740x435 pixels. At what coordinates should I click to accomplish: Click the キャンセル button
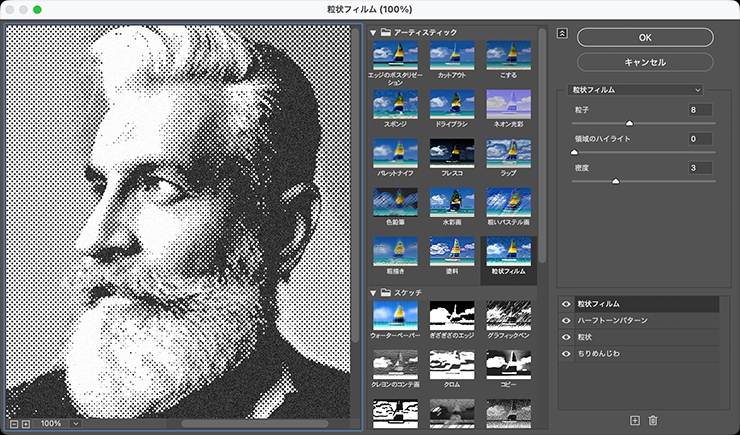coord(645,61)
